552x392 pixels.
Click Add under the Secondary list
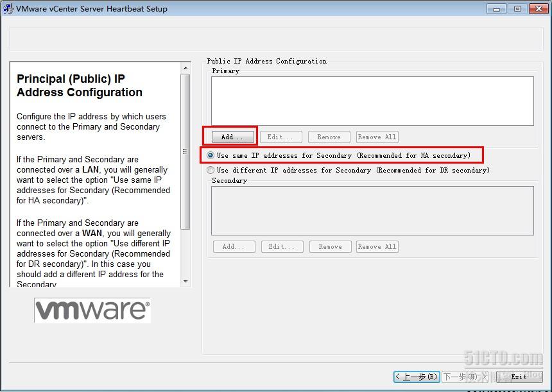[x=234, y=246]
